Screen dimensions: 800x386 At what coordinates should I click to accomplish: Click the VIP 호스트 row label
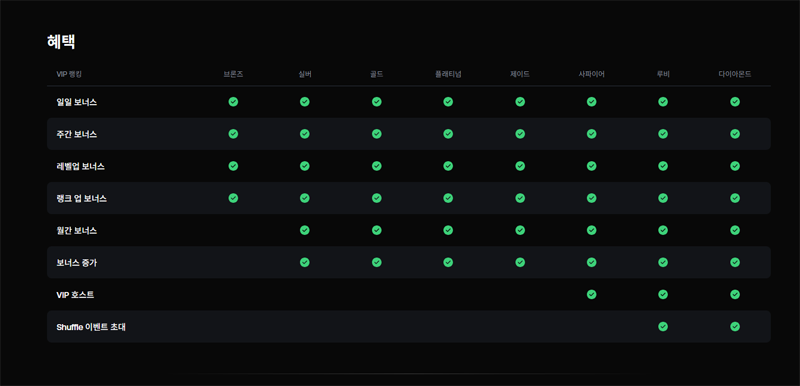coord(75,295)
